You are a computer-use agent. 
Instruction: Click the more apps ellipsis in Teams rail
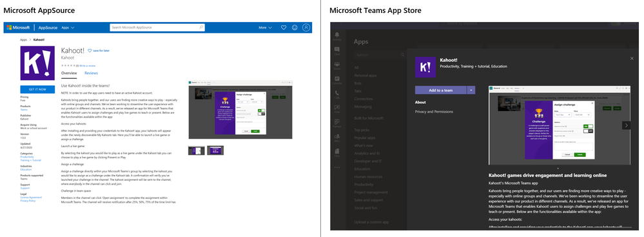coord(337,167)
